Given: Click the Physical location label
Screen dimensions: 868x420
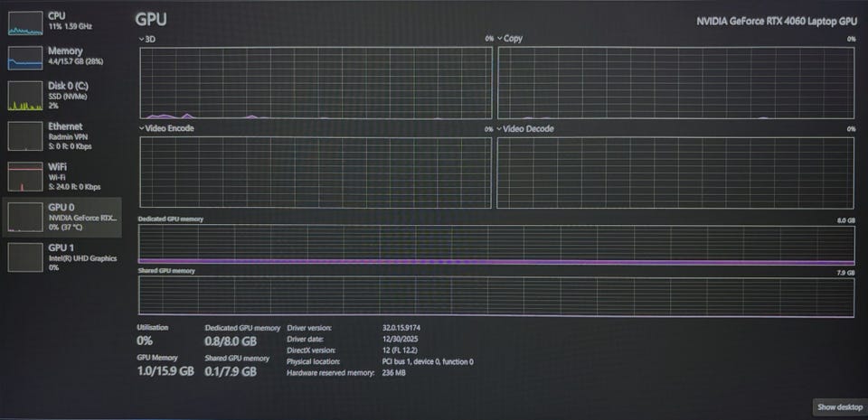Looking at the screenshot, I should (313, 361).
